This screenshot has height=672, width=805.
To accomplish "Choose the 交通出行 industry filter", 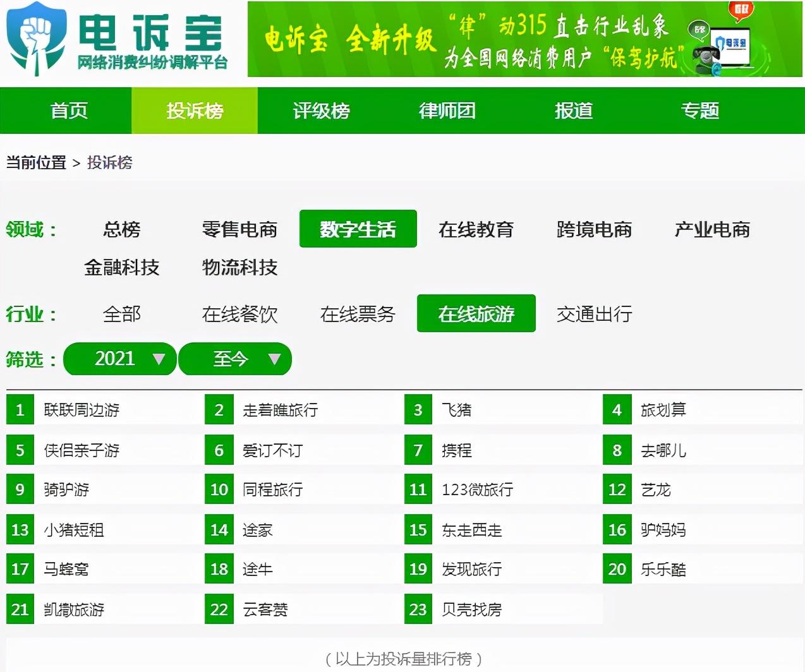I will [595, 314].
